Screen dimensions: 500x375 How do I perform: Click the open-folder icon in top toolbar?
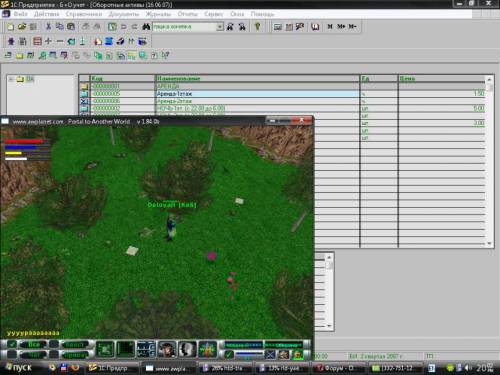[22, 26]
